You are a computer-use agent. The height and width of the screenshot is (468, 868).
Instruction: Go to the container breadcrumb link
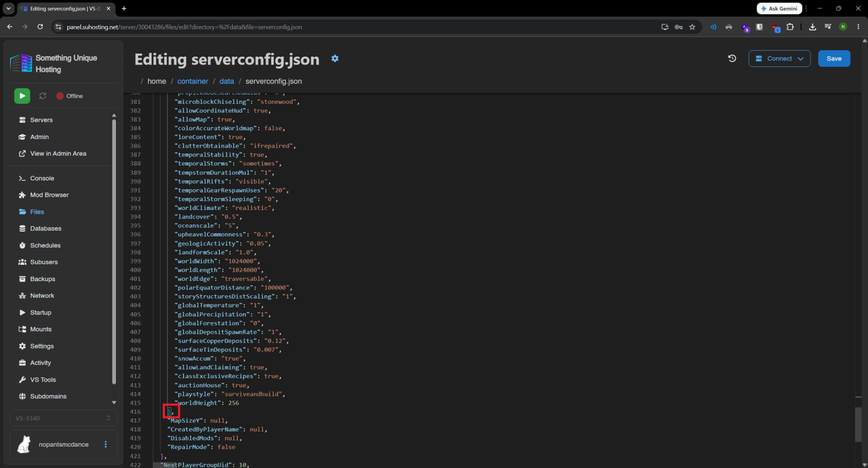pos(193,81)
